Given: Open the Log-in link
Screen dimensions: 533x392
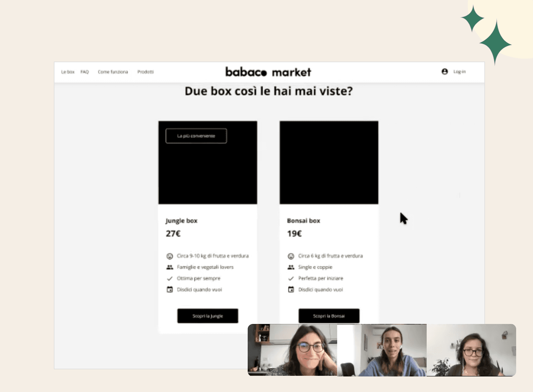Looking at the screenshot, I should coord(459,72).
